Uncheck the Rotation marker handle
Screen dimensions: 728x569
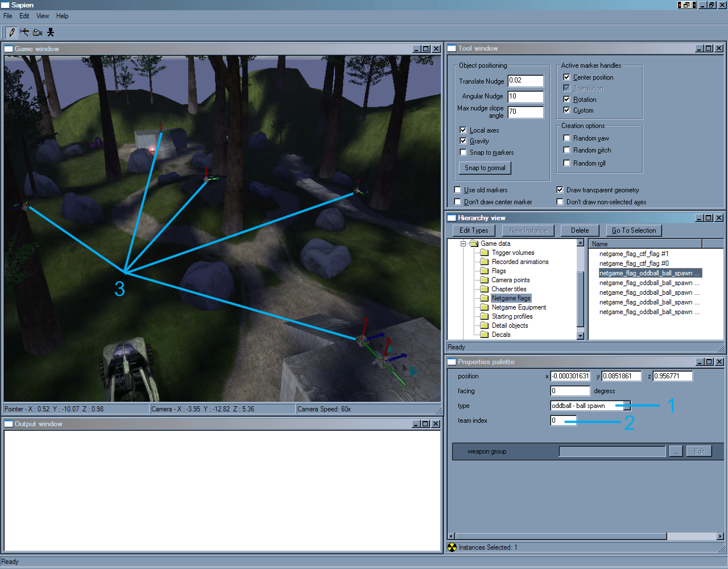566,99
